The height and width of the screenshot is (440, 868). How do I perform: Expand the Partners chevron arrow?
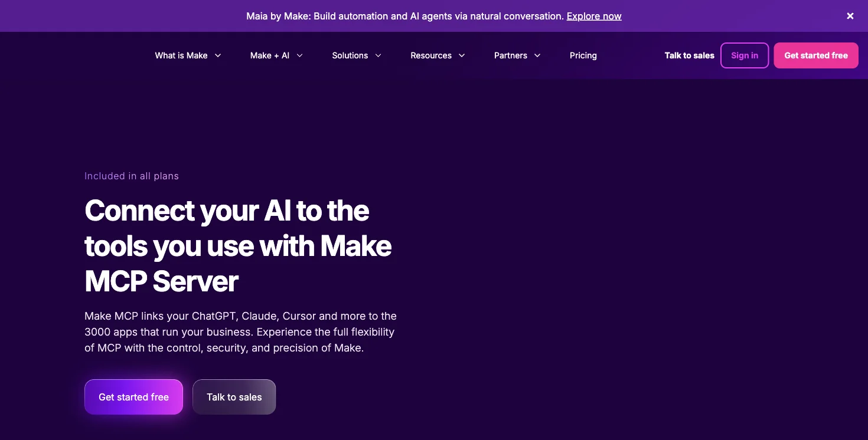pyautogui.click(x=537, y=55)
